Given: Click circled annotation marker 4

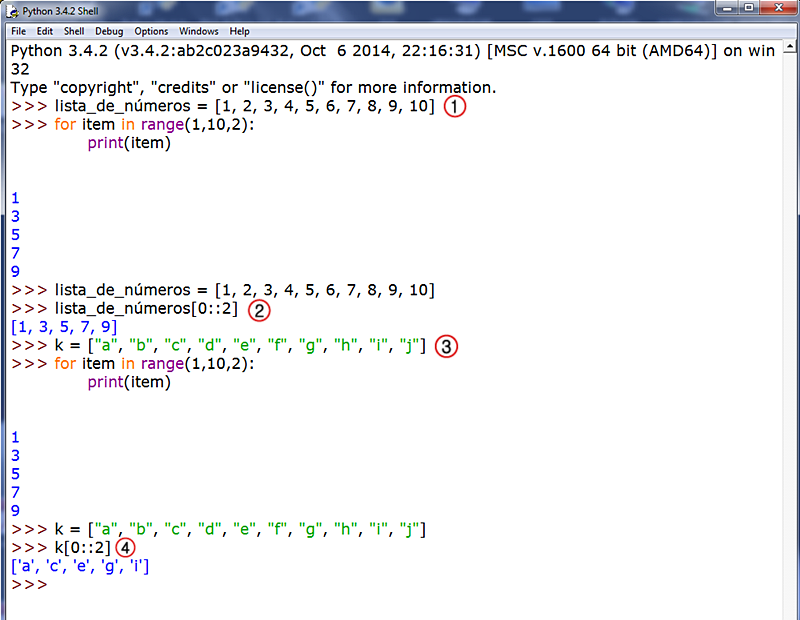Looking at the screenshot, I should 125,548.
